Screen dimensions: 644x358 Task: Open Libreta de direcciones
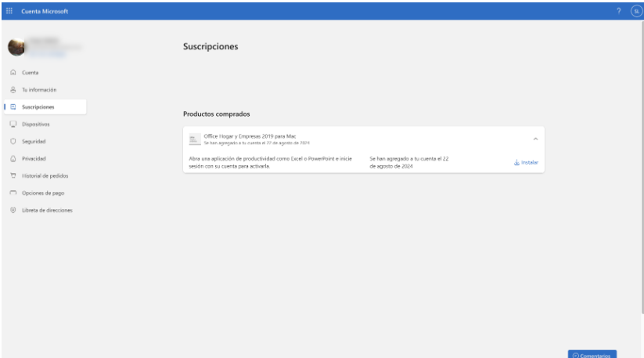[45, 210]
